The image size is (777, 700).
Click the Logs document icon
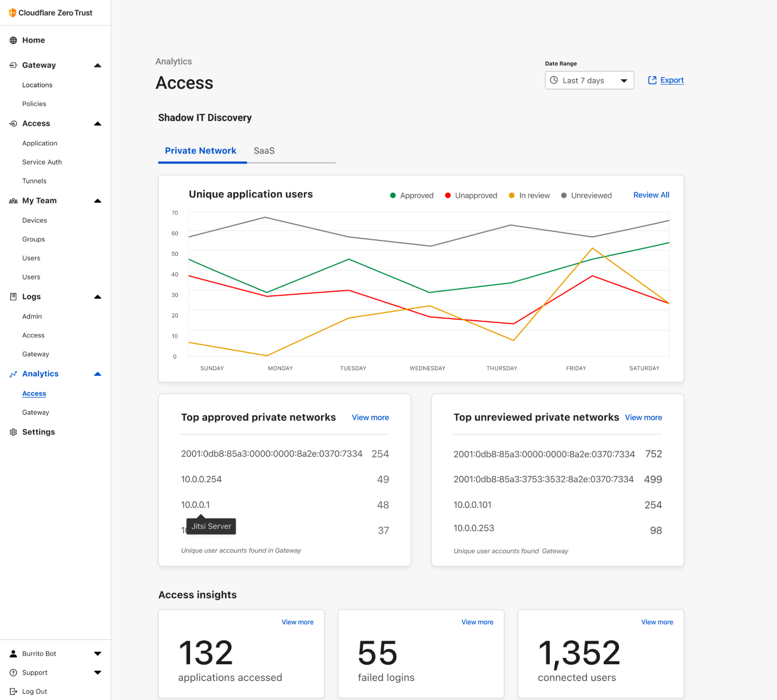click(13, 297)
